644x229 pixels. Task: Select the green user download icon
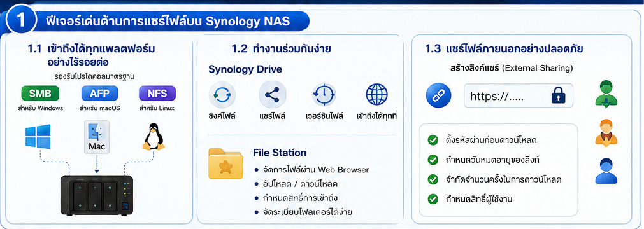tap(606, 94)
